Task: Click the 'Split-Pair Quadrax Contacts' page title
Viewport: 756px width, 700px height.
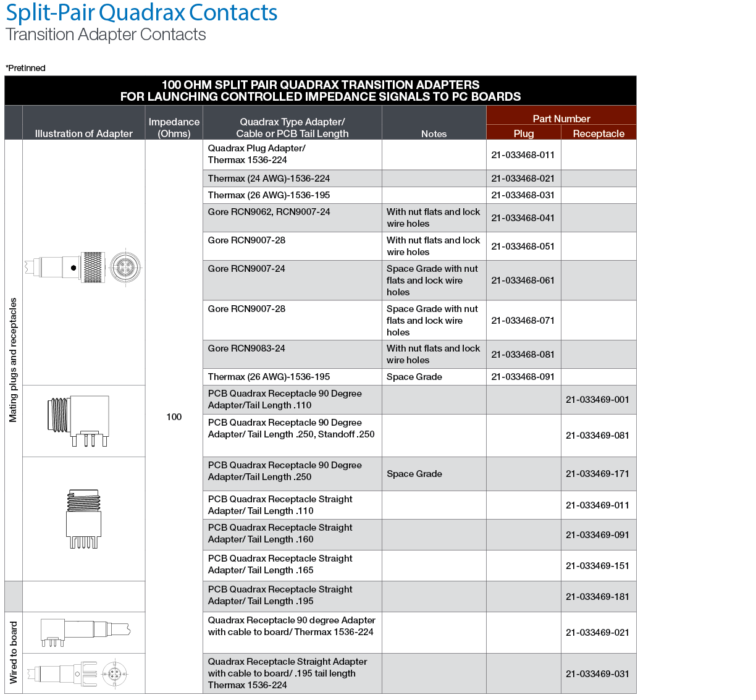Action: [x=141, y=12]
